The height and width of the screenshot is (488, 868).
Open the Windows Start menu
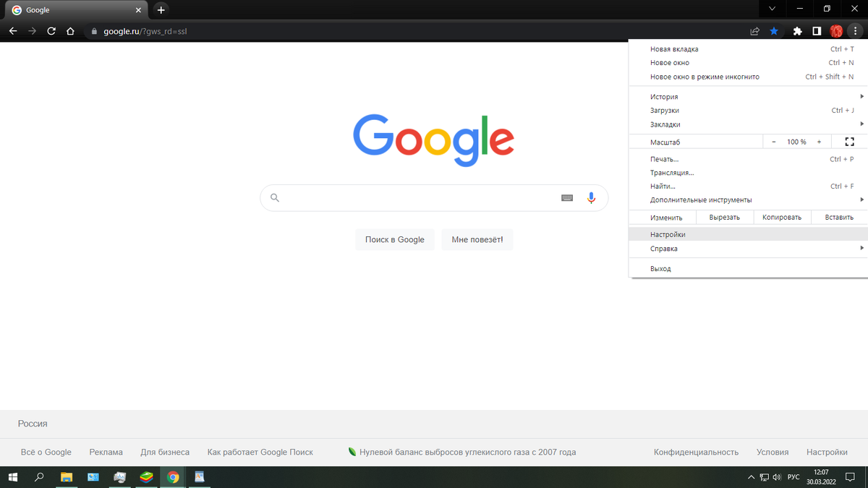(x=12, y=477)
